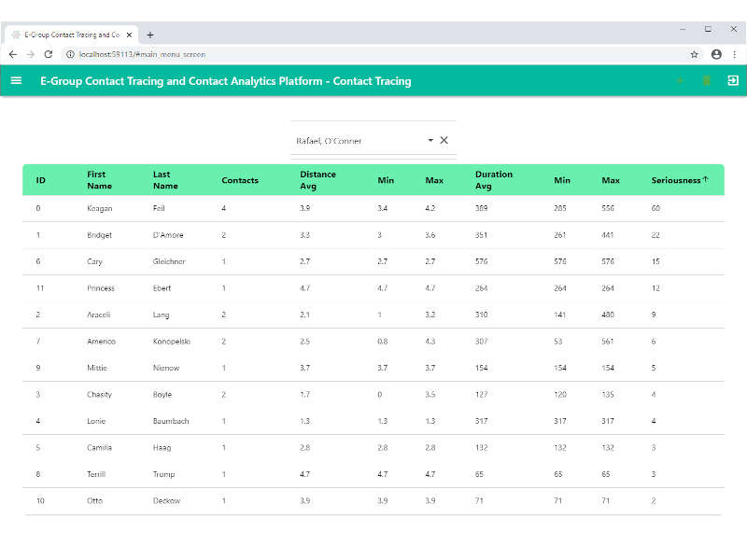Click the log out icon in the app bar

click(733, 80)
